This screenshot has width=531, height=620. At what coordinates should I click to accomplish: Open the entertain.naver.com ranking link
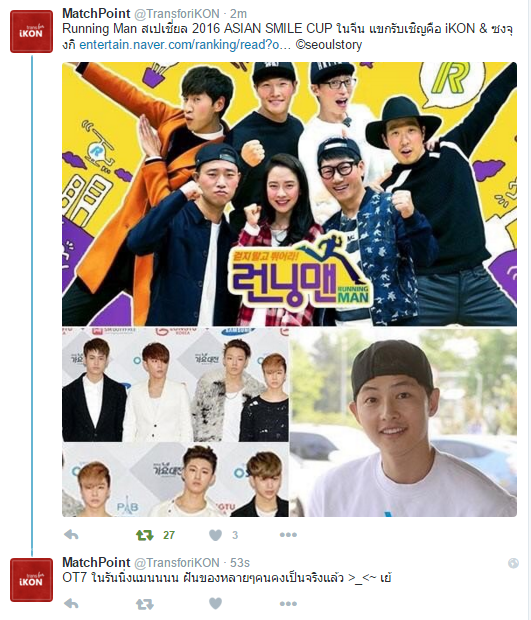click(185, 45)
